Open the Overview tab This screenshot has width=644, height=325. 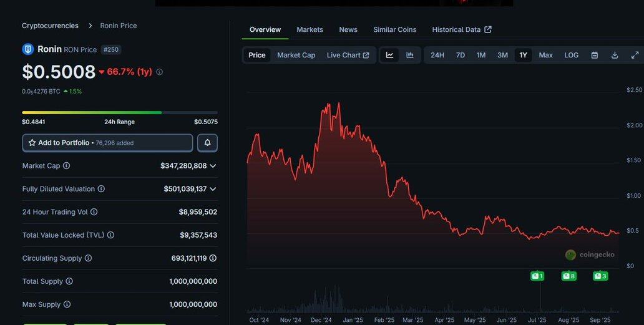(265, 29)
